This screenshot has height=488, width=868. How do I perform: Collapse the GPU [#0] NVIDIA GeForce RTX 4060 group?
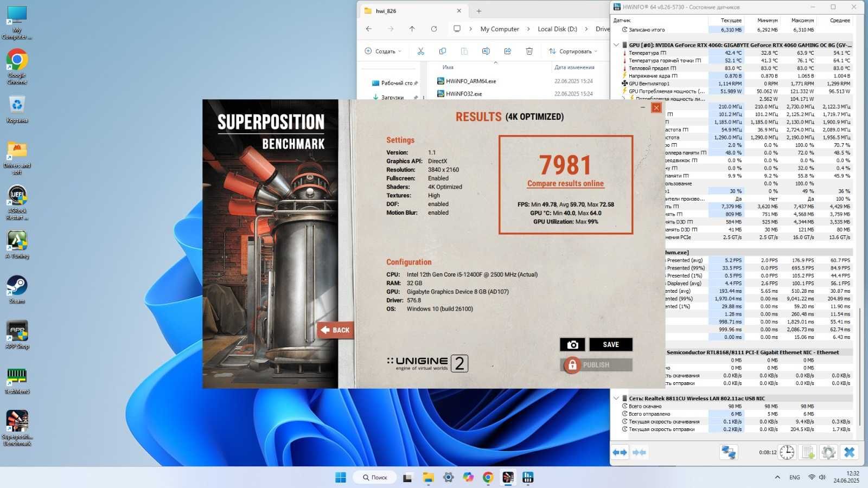(616, 45)
